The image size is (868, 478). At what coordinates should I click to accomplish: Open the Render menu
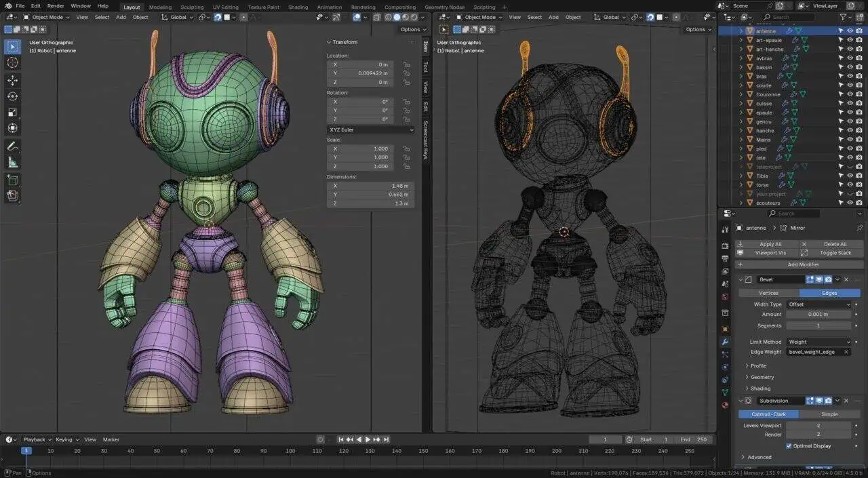(x=56, y=6)
